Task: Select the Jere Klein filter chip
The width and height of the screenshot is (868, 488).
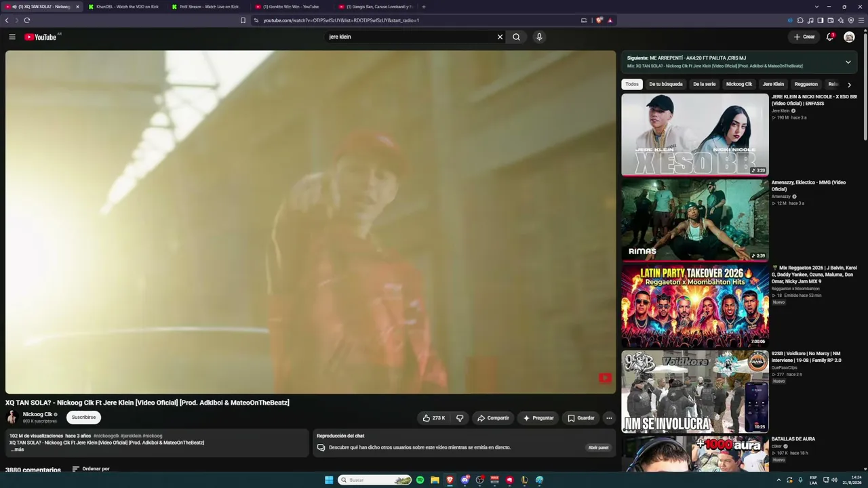Action: (773, 84)
